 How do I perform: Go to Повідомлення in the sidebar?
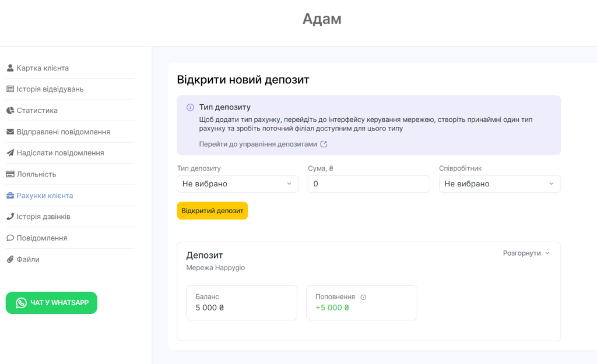41,238
